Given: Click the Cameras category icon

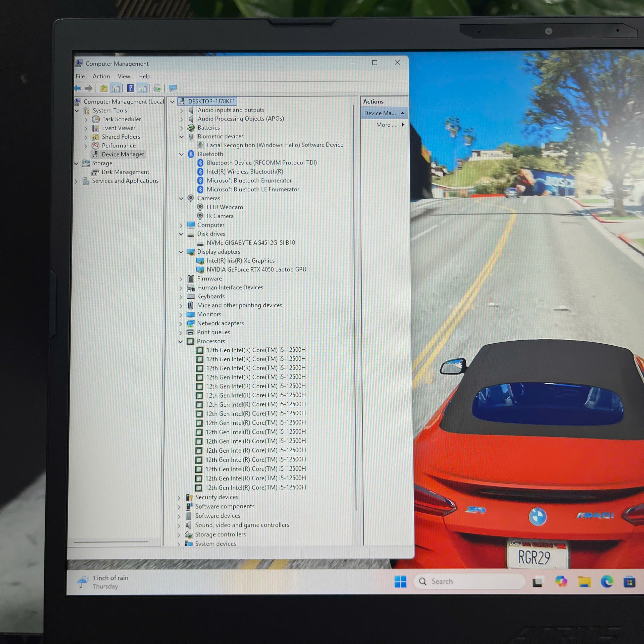Looking at the screenshot, I should (191, 198).
